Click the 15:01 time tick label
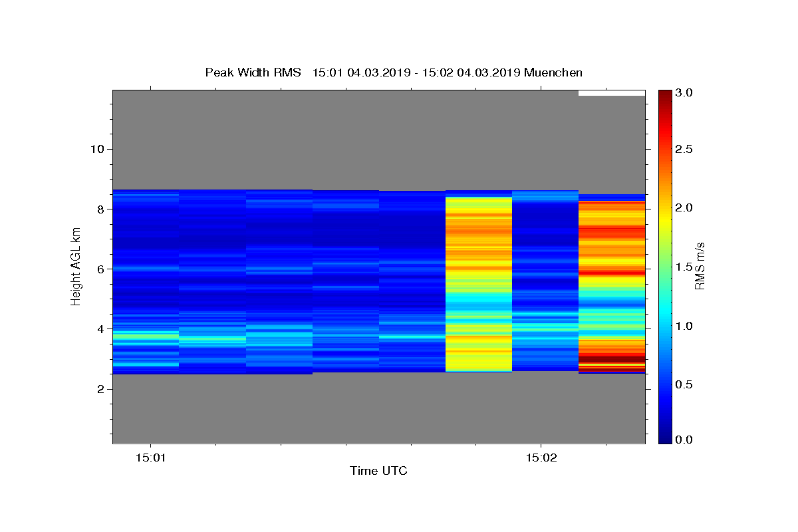 pyautogui.click(x=151, y=458)
